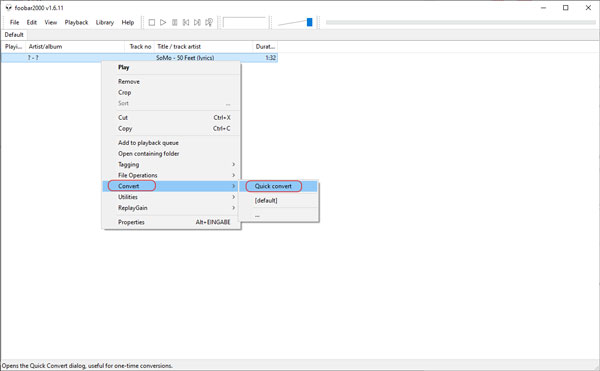Minimize the foobar2000 window

pos(543,8)
